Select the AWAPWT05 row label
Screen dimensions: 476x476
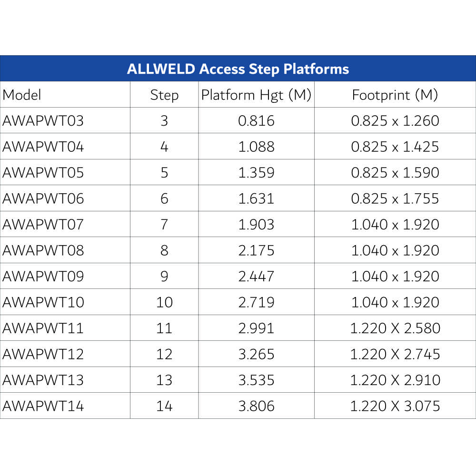(x=43, y=172)
